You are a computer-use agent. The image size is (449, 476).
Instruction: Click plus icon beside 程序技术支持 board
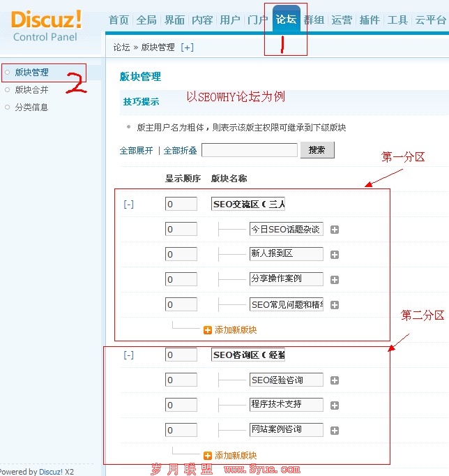(335, 406)
